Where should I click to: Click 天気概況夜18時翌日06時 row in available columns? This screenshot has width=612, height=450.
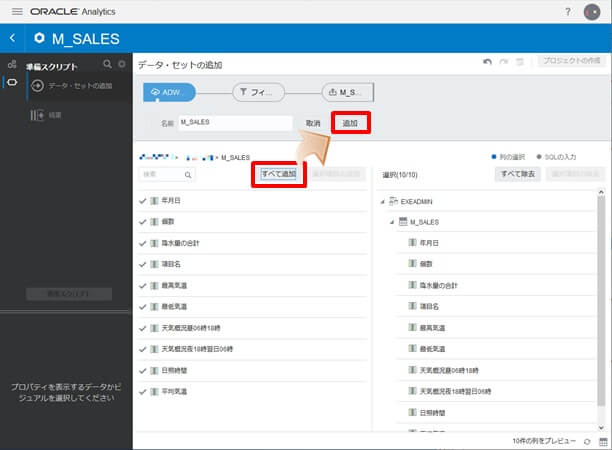coord(253,349)
